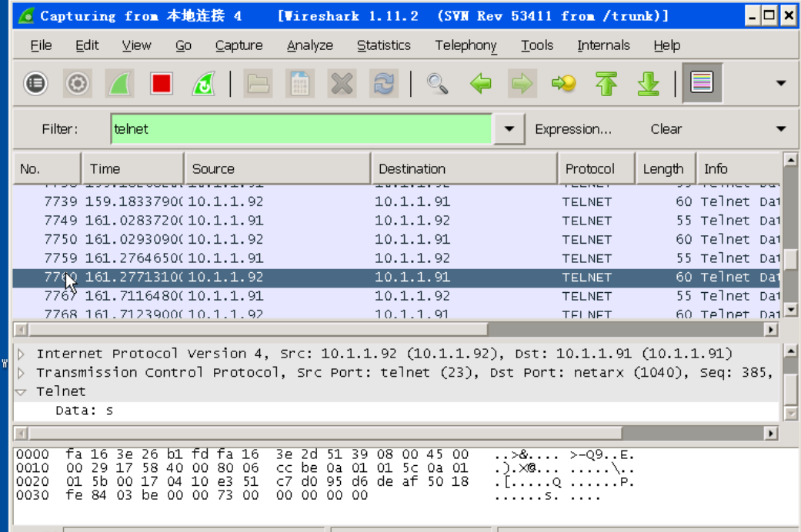Select packet number 7750 row

pyautogui.click(x=396, y=239)
